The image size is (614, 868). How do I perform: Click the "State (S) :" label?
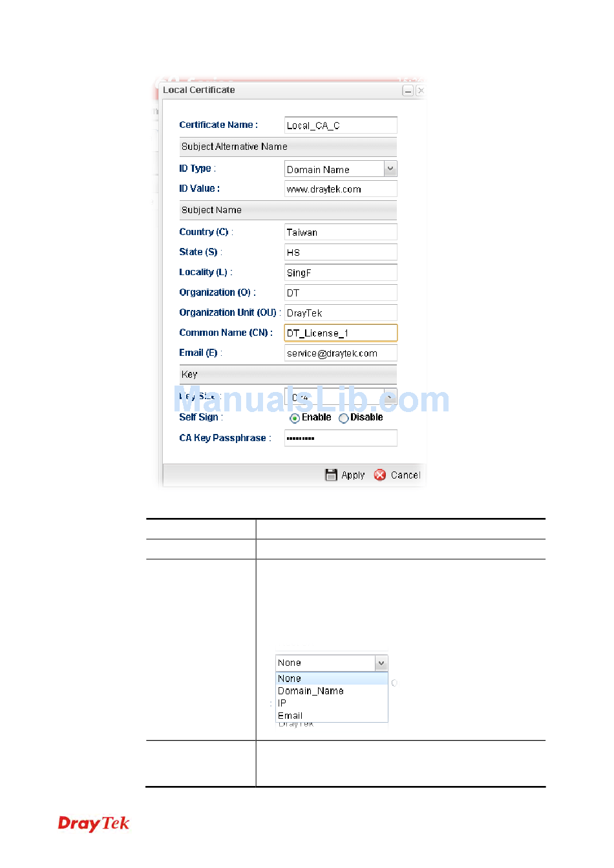coord(201,253)
